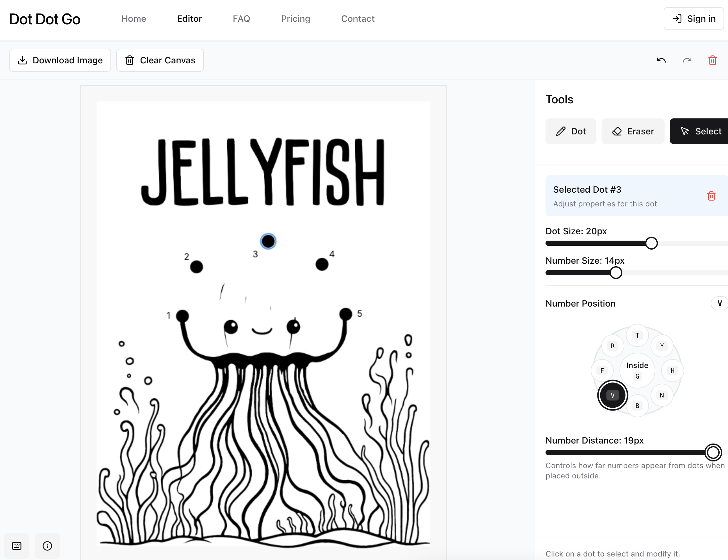Image resolution: width=728 pixels, height=560 pixels.
Task: Select dot number 2 on the jellyfish canvas
Action: 196,267
